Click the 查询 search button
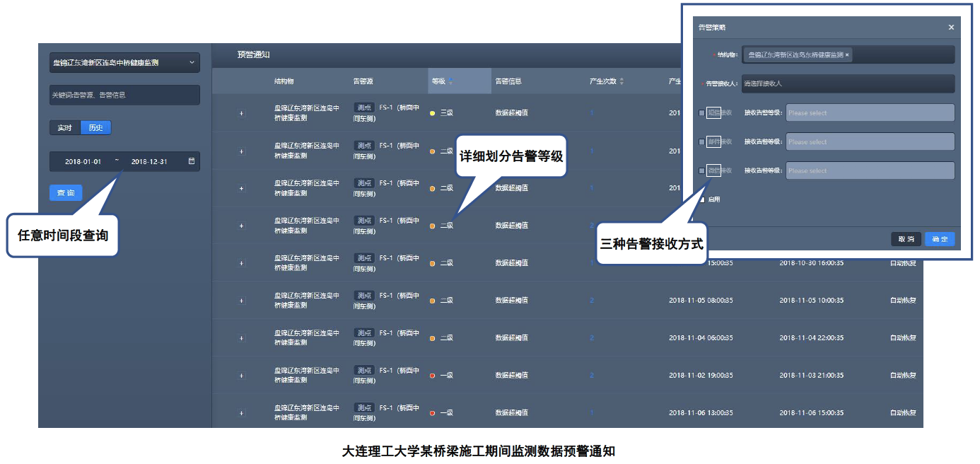980x464 pixels. pyautogui.click(x=66, y=193)
